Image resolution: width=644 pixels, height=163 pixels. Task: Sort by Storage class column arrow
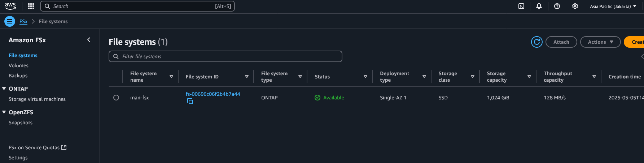coord(473,77)
